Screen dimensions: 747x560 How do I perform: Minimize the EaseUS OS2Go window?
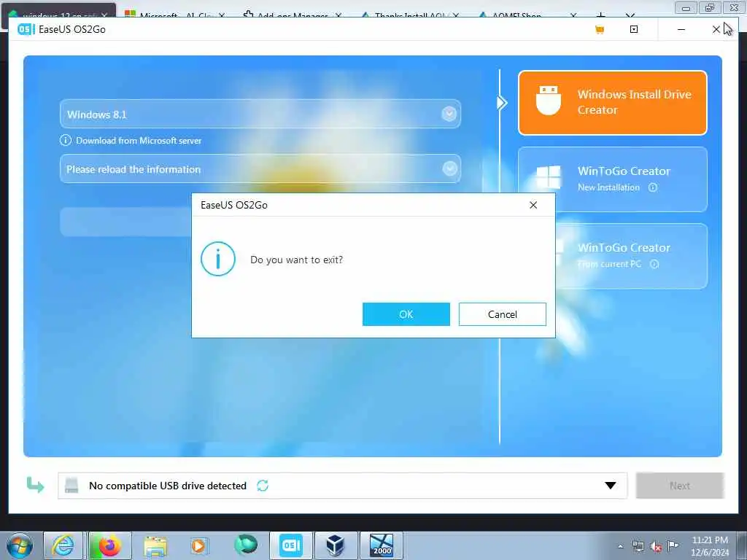pos(681,29)
